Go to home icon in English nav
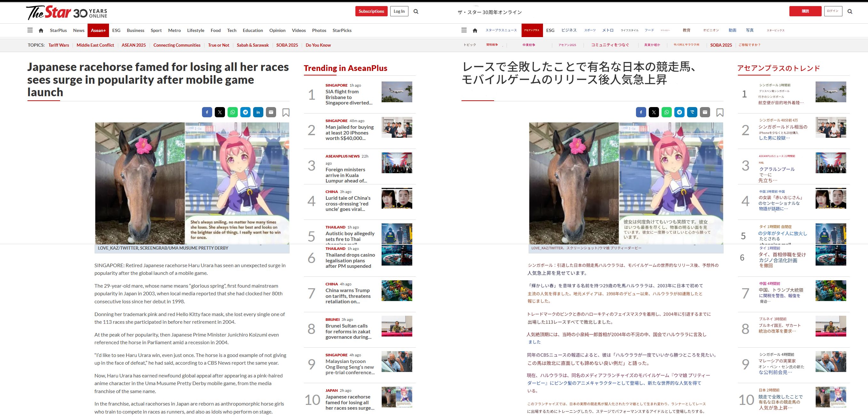The width and height of the screenshot is (868, 418). [41, 30]
